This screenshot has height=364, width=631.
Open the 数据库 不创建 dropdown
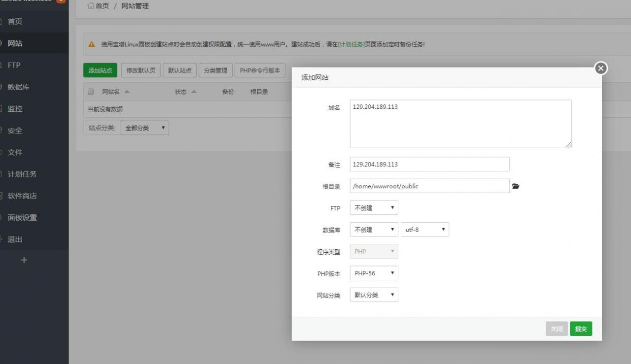(374, 230)
